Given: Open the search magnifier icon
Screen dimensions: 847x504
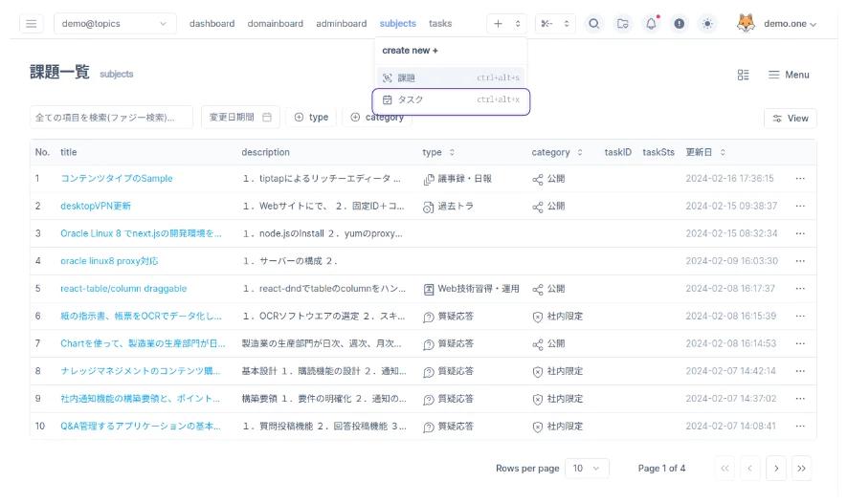Looking at the screenshot, I should [x=593, y=24].
